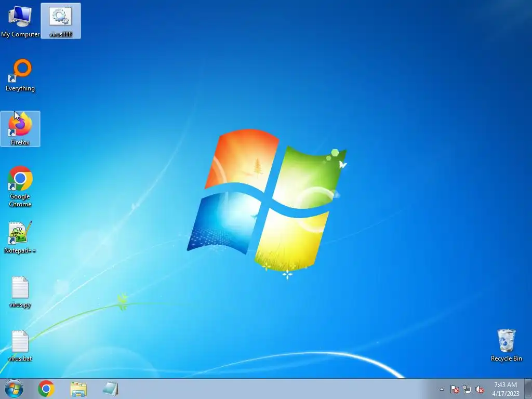The width and height of the screenshot is (532, 399).
Task: Select the Everything shortcut icon
Action: pyautogui.click(x=20, y=75)
